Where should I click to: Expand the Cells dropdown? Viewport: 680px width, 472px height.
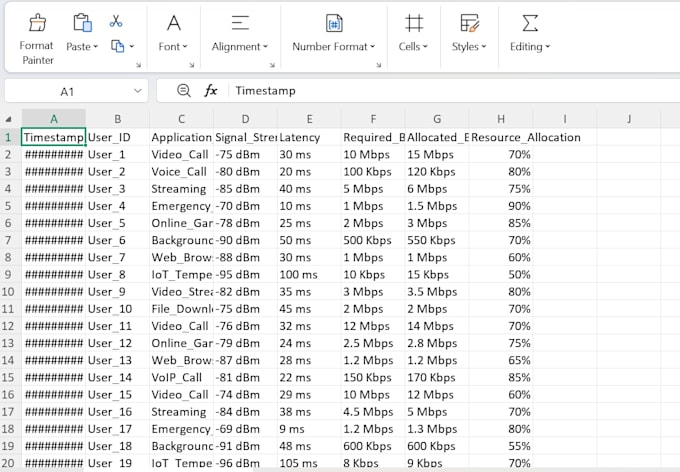pyautogui.click(x=425, y=46)
